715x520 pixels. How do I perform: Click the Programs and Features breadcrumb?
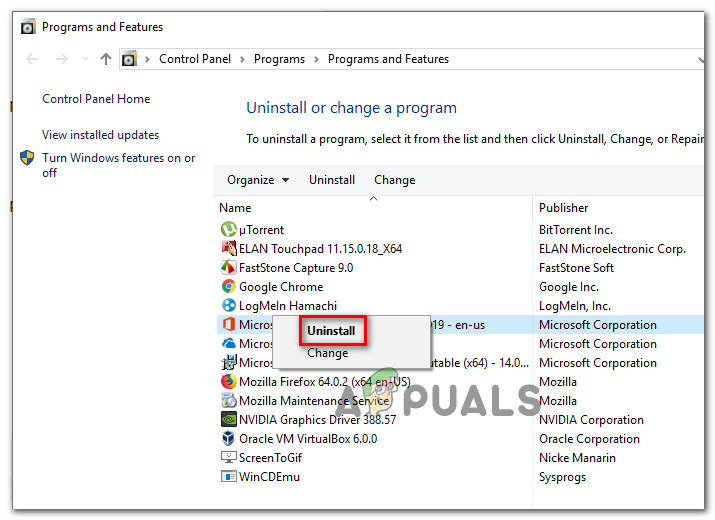(x=388, y=59)
